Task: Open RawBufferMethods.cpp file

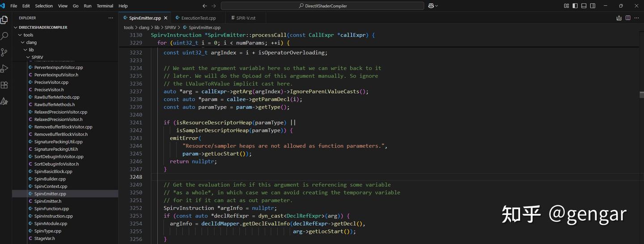Action: (x=57, y=97)
